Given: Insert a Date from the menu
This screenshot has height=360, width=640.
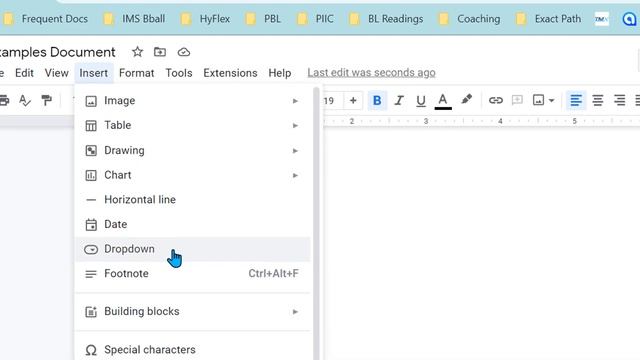Looking at the screenshot, I should pyautogui.click(x=193, y=224).
